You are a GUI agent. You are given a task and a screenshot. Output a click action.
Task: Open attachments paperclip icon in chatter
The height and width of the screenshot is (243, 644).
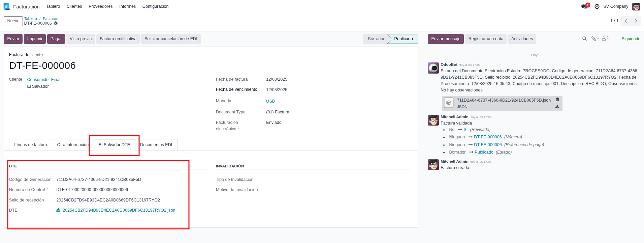pyautogui.click(x=594, y=39)
